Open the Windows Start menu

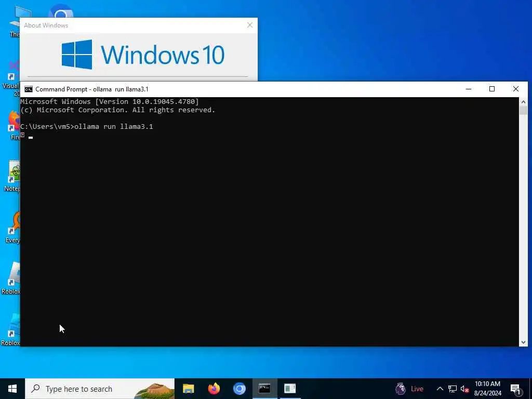tap(12, 389)
